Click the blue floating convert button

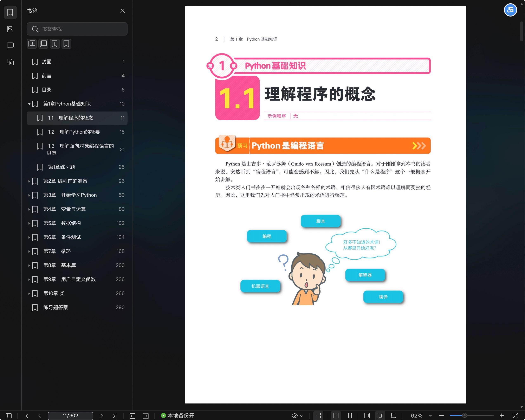[x=510, y=10]
